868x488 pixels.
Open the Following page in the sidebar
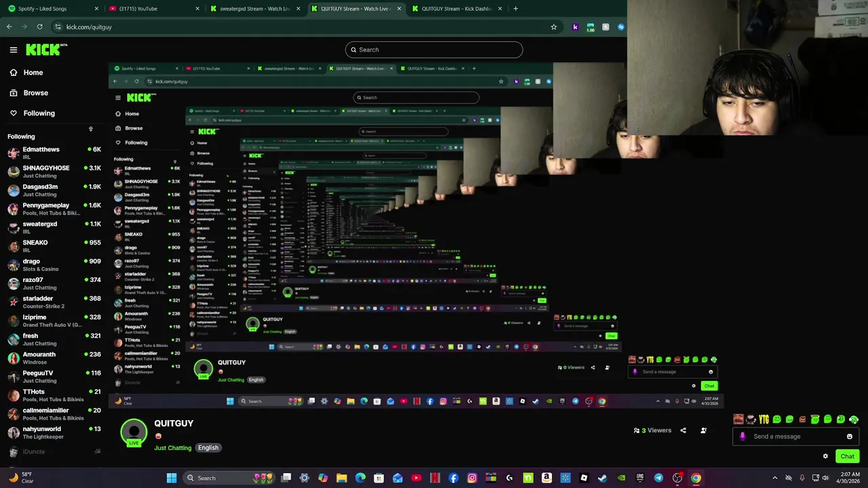coord(33,113)
